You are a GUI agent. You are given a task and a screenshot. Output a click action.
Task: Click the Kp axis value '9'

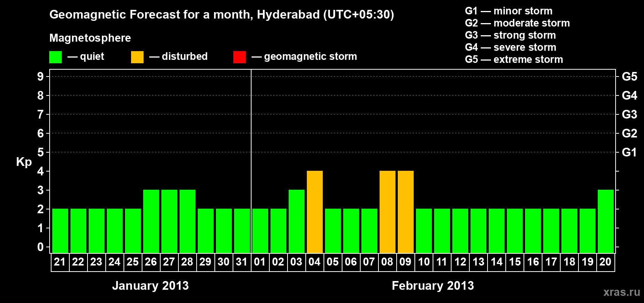pos(41,77)
